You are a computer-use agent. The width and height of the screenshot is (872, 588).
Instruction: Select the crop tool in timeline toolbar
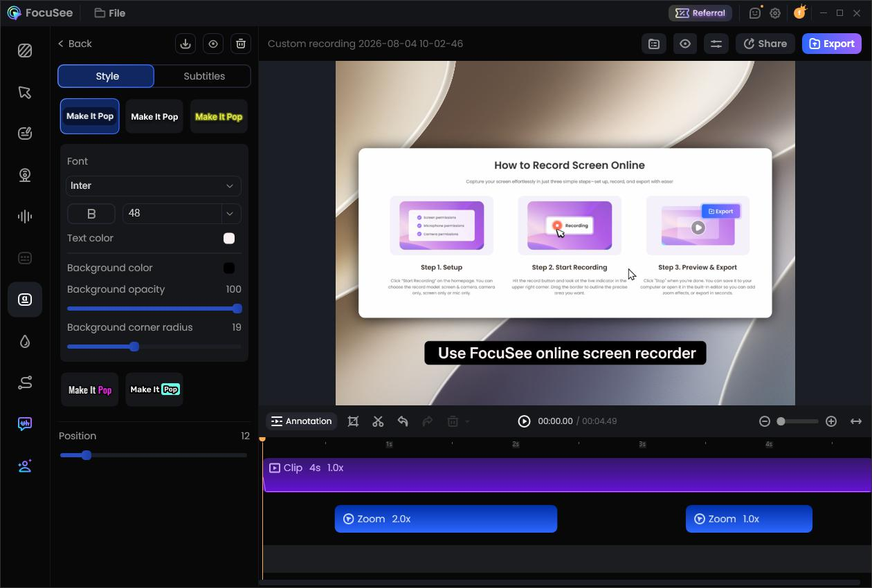353,421
